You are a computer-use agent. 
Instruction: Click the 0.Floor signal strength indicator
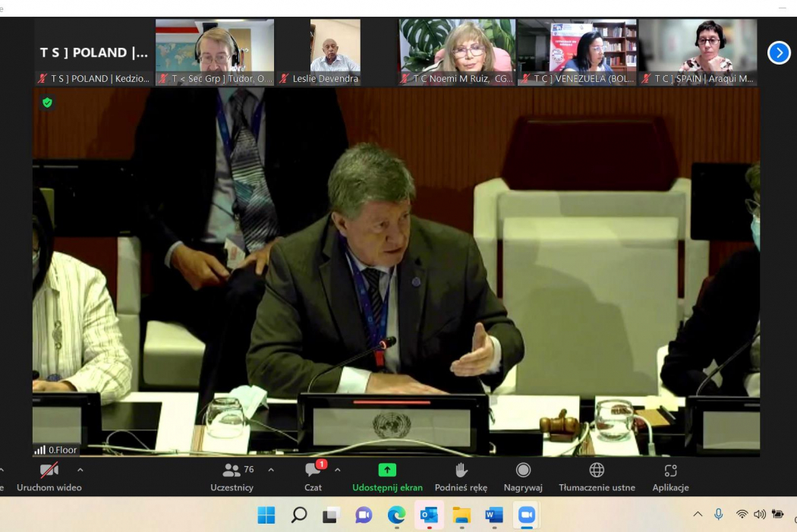click(x=55, y=450)
